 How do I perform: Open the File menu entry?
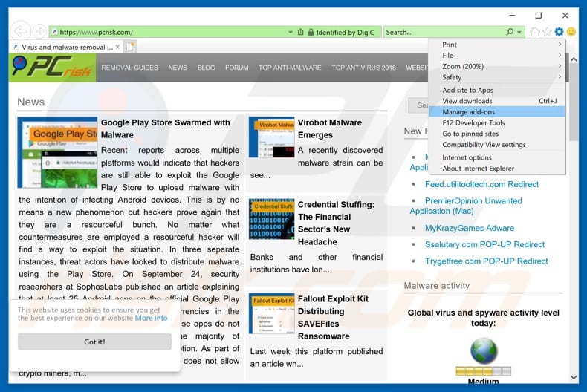[496, 56]
